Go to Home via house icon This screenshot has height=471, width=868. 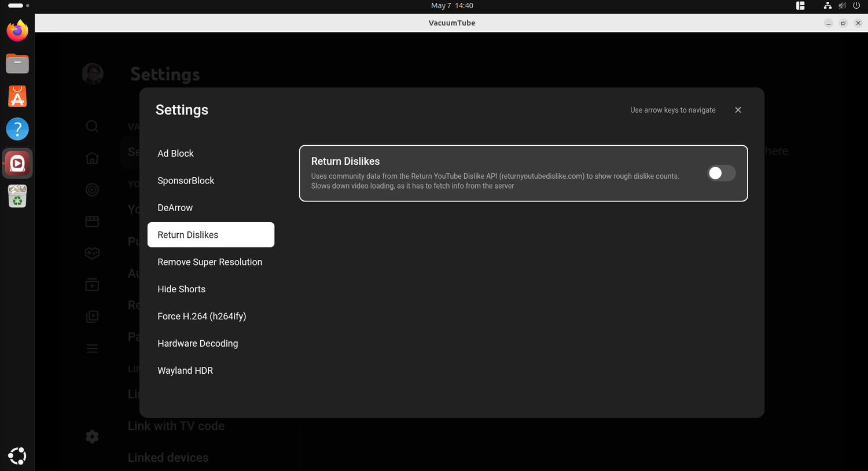pos(92,158)
